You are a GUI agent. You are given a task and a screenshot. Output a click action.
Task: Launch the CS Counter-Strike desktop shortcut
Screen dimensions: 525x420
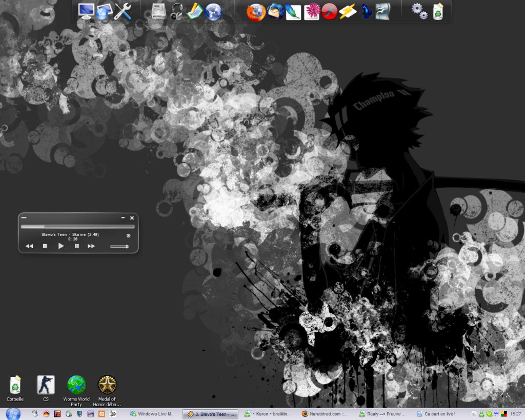point(46,388)
